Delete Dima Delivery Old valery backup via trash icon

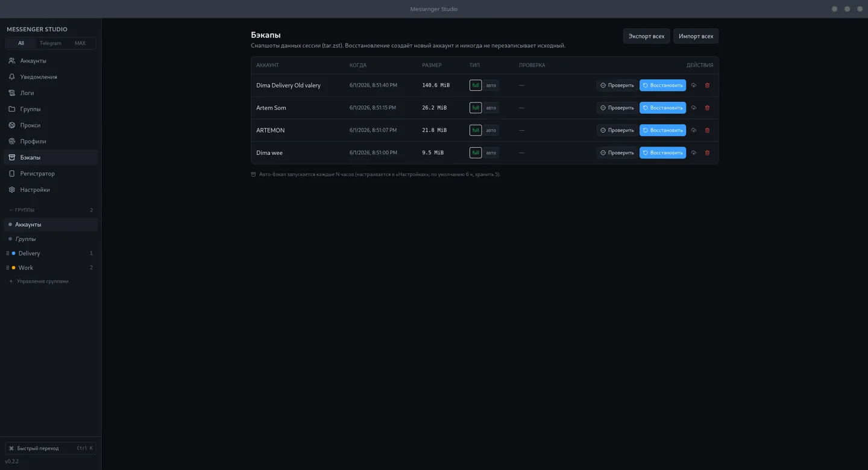[708, 86]
